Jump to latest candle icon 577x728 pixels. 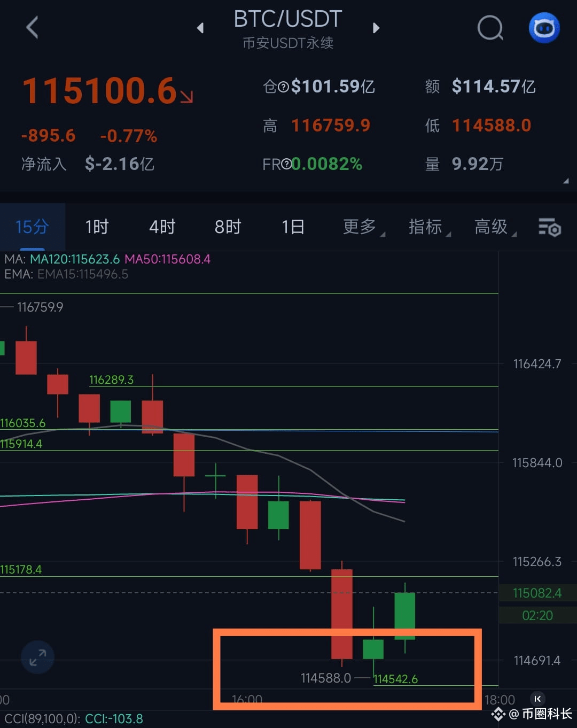point(537,699)
